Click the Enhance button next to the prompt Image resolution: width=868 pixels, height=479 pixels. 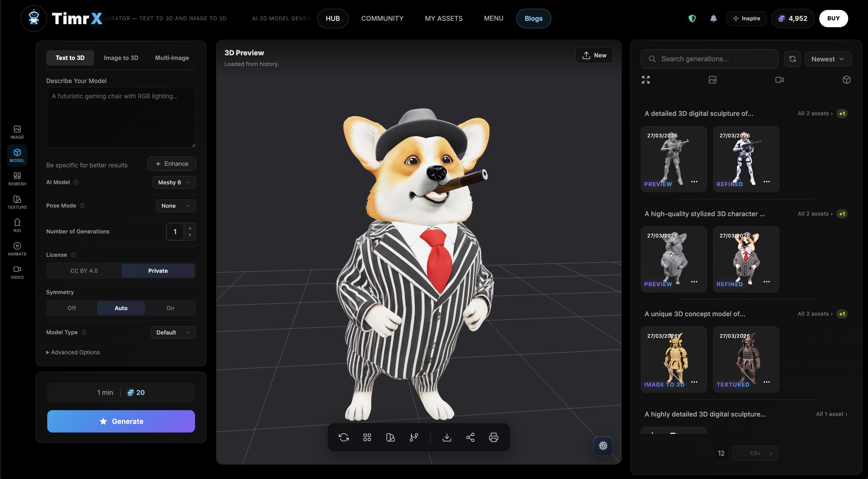tap(171, 164)
